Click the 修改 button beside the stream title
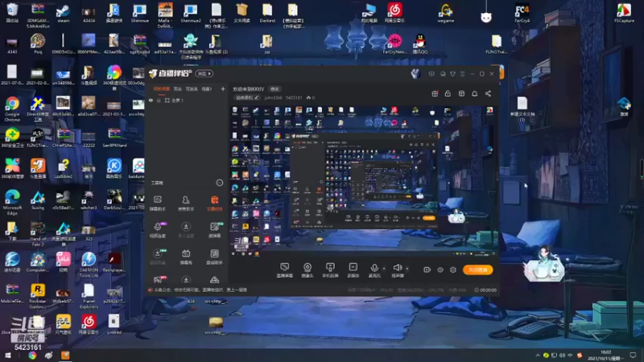The width and height of the screenshot is (644, 362). pos(275,89)
